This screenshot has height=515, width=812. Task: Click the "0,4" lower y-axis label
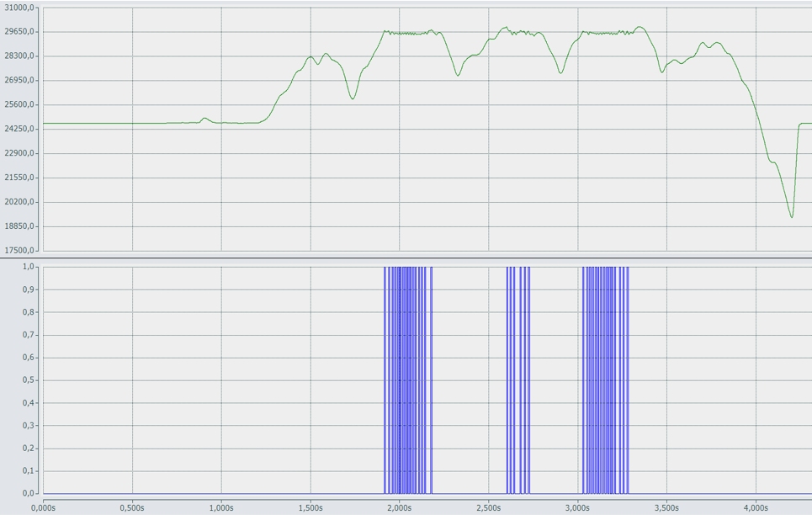coord(29,403)
